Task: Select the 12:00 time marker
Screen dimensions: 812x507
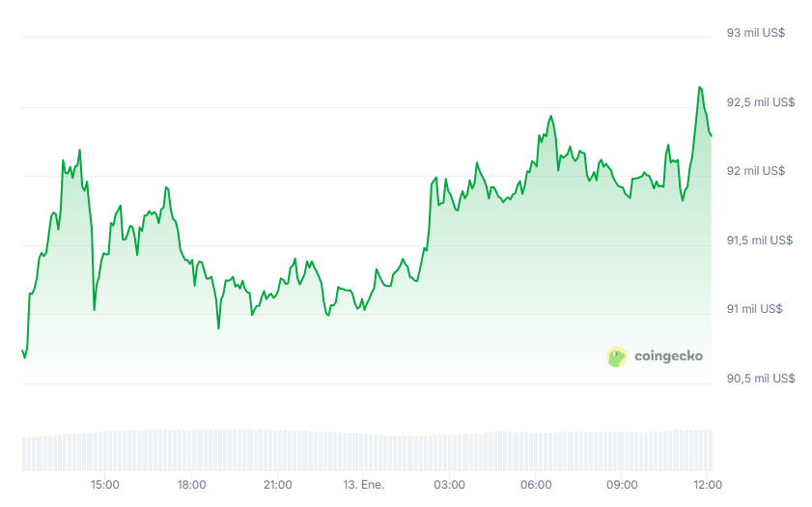Action: (708, 484)
